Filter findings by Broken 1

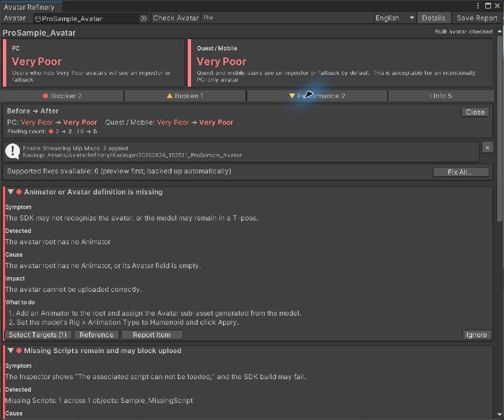coord(185,96)
